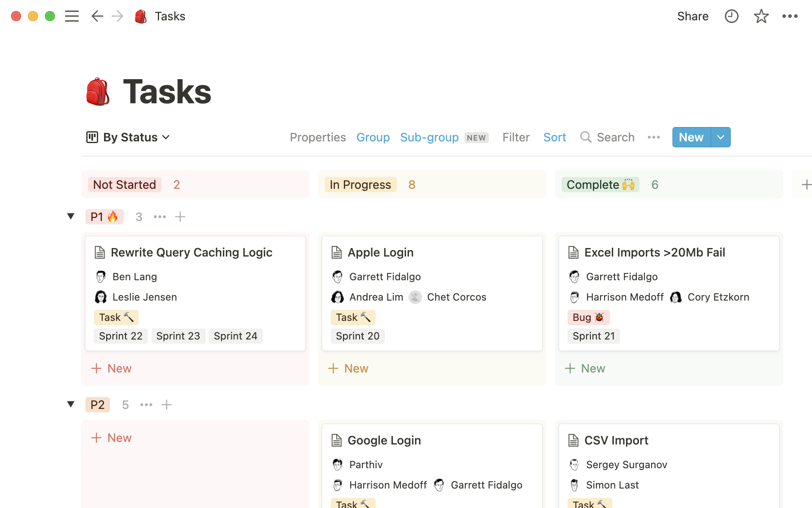Click the Not Started status tag

point(124,185)
